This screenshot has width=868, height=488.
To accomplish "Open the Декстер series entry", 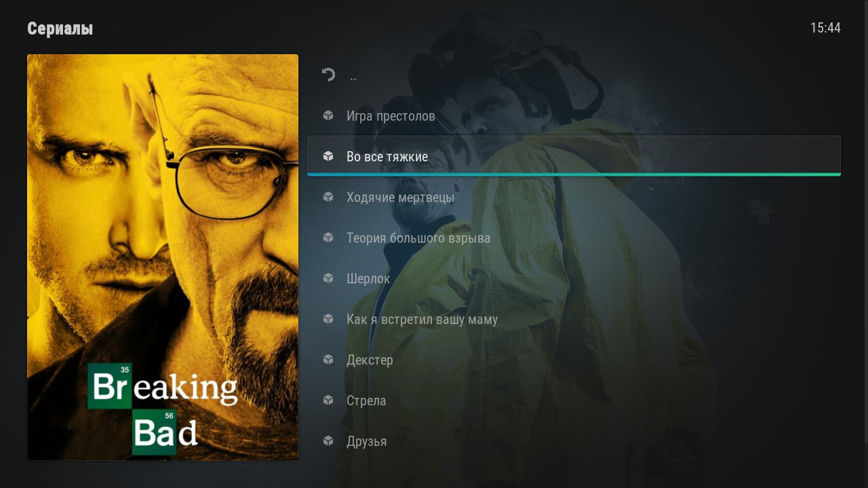I will (x=574, y=360).
